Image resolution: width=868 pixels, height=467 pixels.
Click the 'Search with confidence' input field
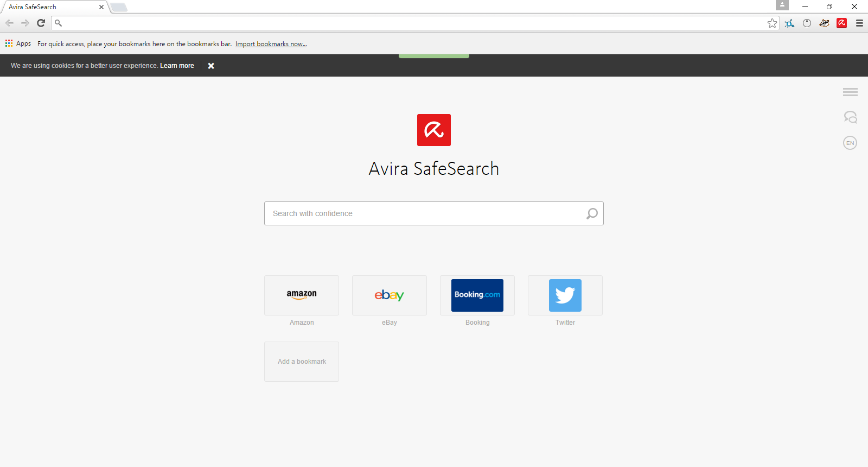[434, 213]
